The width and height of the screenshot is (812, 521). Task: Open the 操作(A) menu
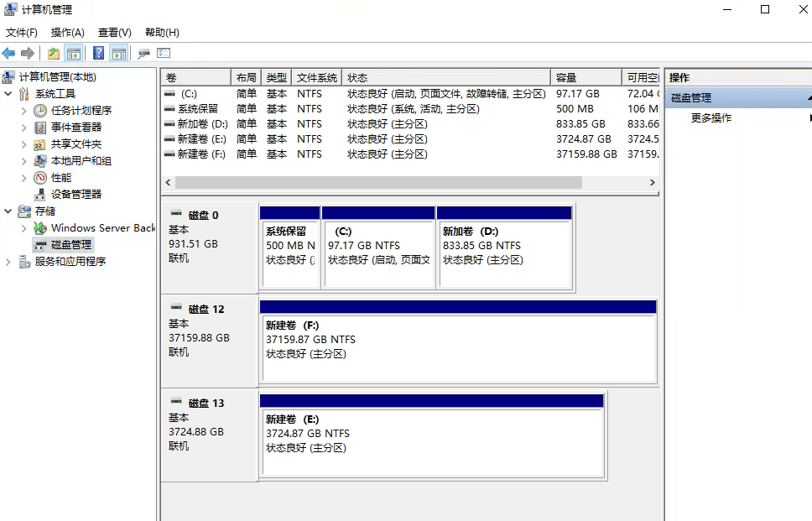click(67, 33)
